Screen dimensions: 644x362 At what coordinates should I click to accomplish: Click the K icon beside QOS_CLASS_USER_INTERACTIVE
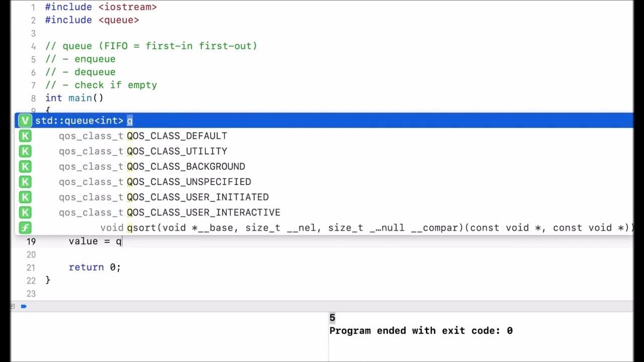(x=25, y=212)
